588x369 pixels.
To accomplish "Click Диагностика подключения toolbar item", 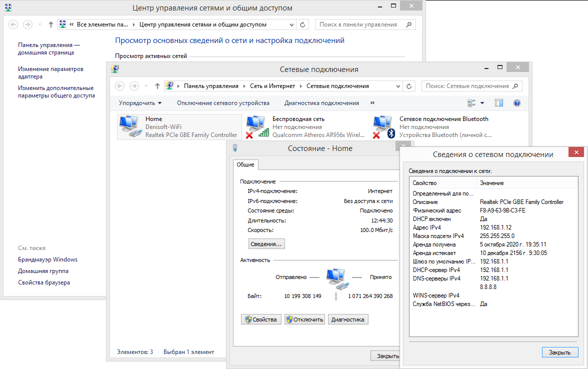I will coord(321,103).
